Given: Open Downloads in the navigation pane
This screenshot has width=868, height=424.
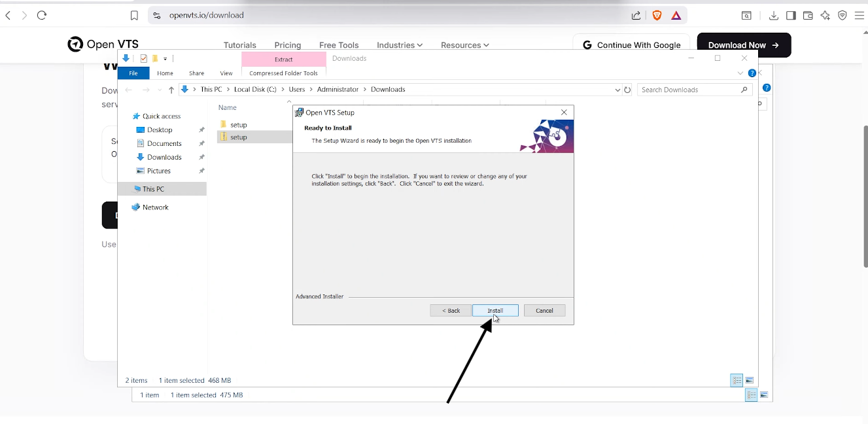Looking at the screenshot, I should pos(164,157).
